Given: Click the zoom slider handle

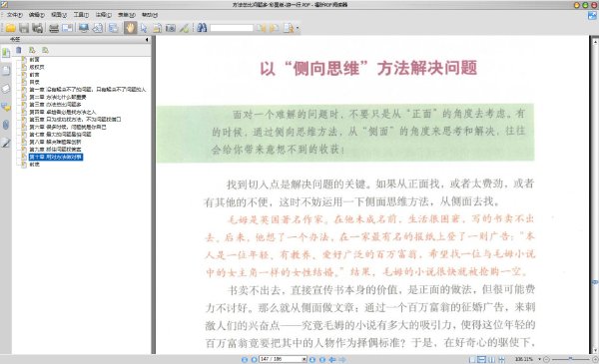Looking at the screenshot, I should (x=570, y=359).
